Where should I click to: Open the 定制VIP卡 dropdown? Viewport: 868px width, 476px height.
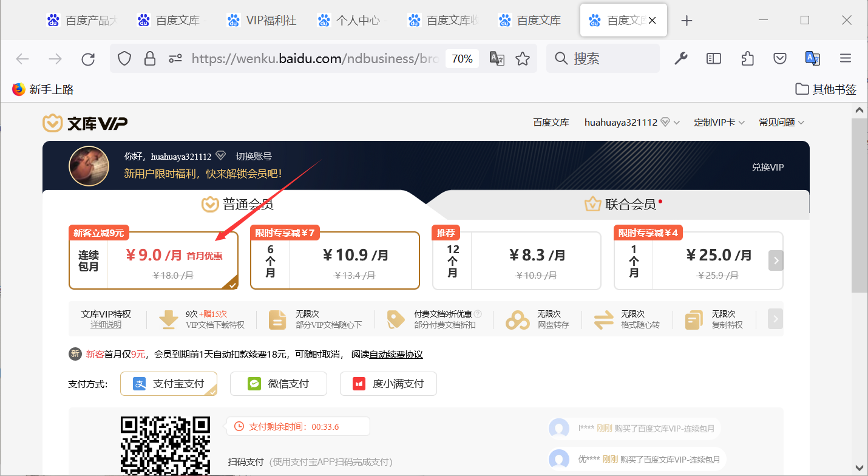(x=719, y=122)
